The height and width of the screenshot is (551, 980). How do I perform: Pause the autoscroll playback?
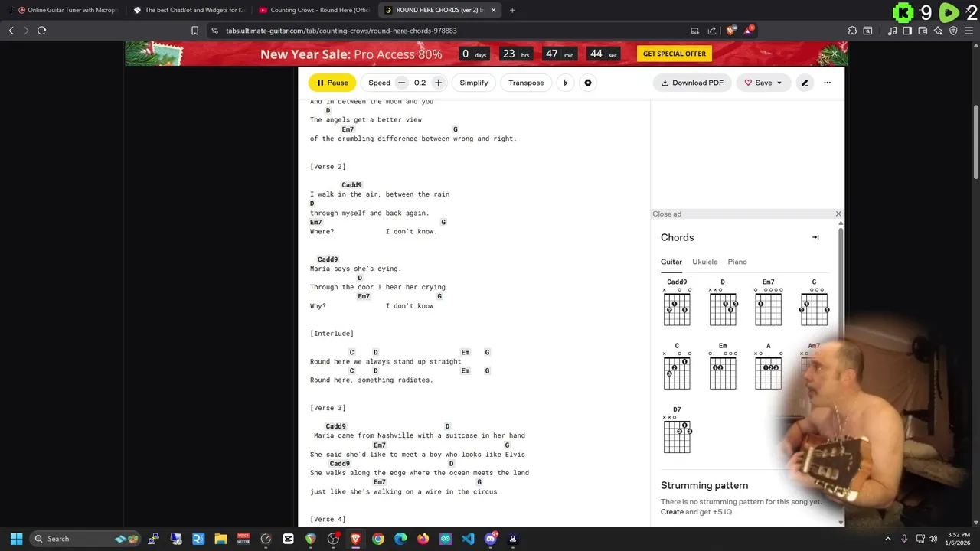(332, 83)
